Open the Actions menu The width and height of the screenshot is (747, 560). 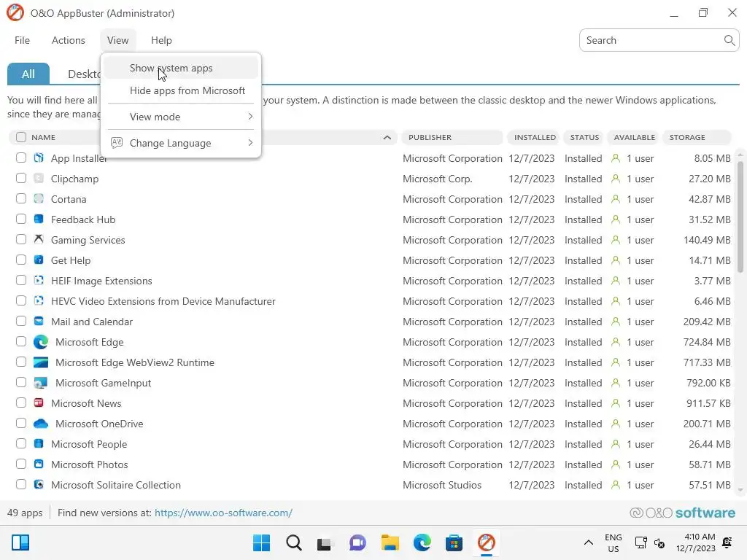[68, 41]
